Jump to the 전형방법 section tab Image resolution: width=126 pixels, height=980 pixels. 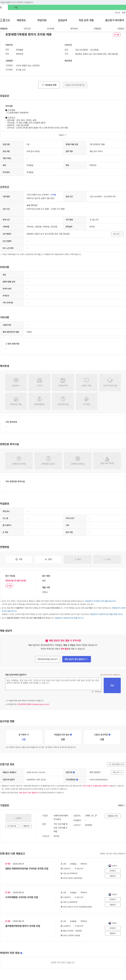coord(98,29)
